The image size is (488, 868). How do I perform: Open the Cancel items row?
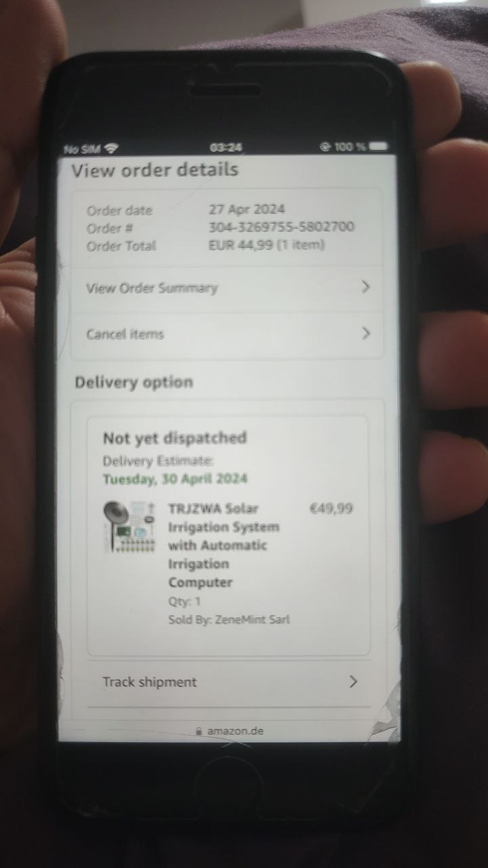coord(227,334)
